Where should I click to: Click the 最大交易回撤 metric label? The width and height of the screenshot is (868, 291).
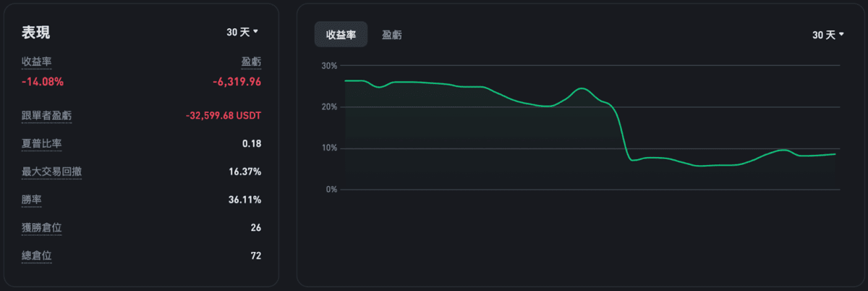click(51, 172)
